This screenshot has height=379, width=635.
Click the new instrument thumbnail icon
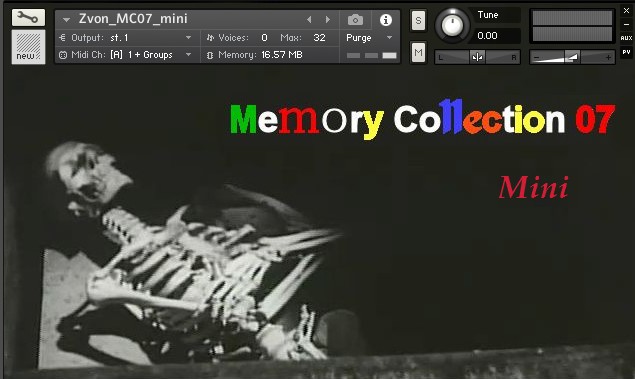(x=28, y=47)
